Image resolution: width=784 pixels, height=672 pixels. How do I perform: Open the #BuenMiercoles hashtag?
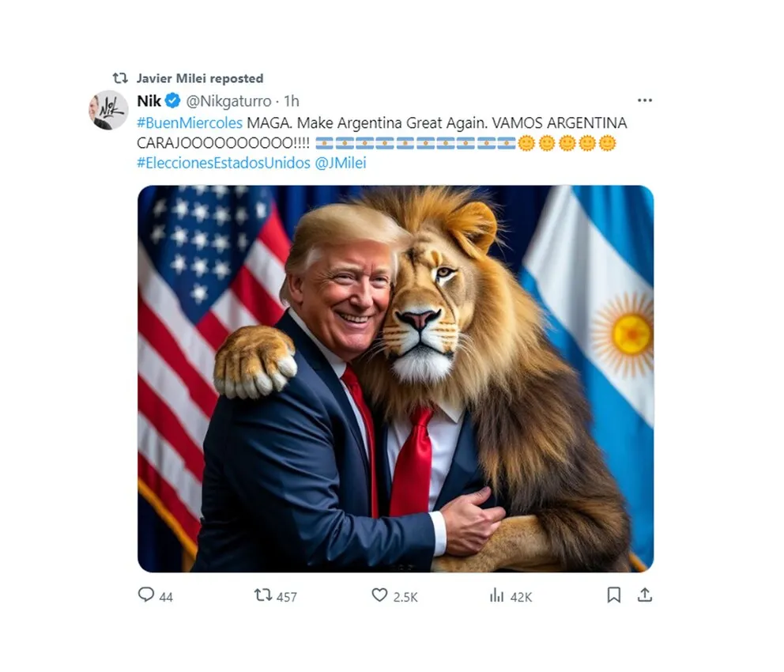190,123
